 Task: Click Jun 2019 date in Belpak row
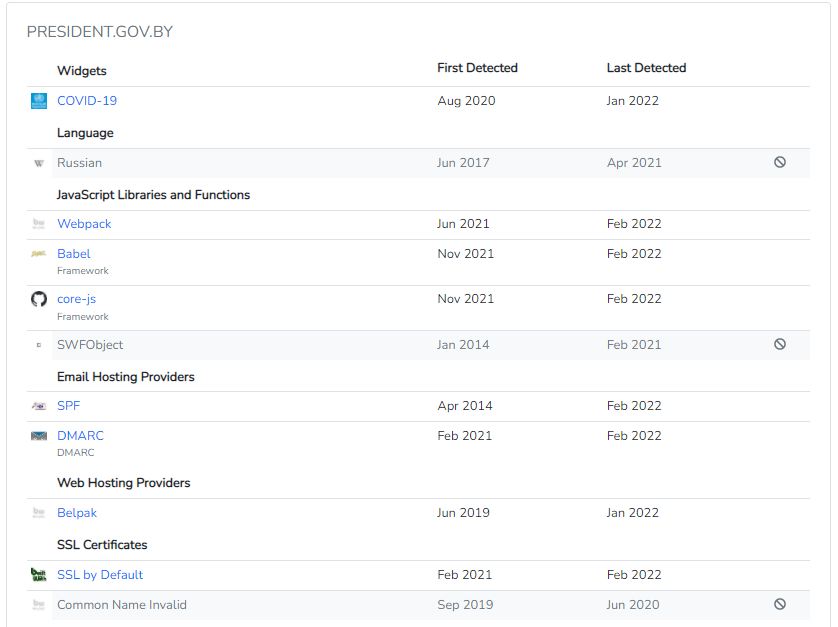(463, 513)
